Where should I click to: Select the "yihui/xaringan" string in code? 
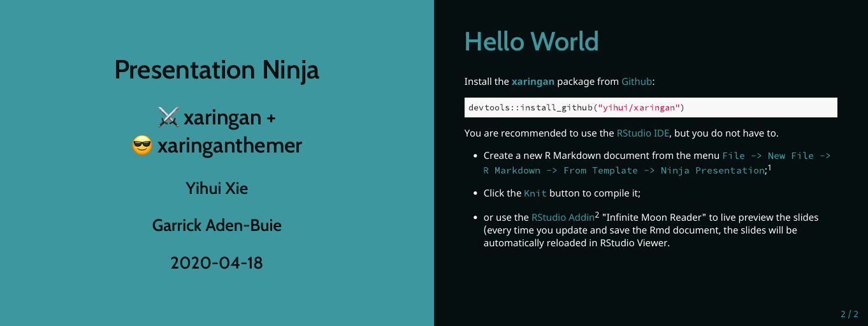point(638,107)
